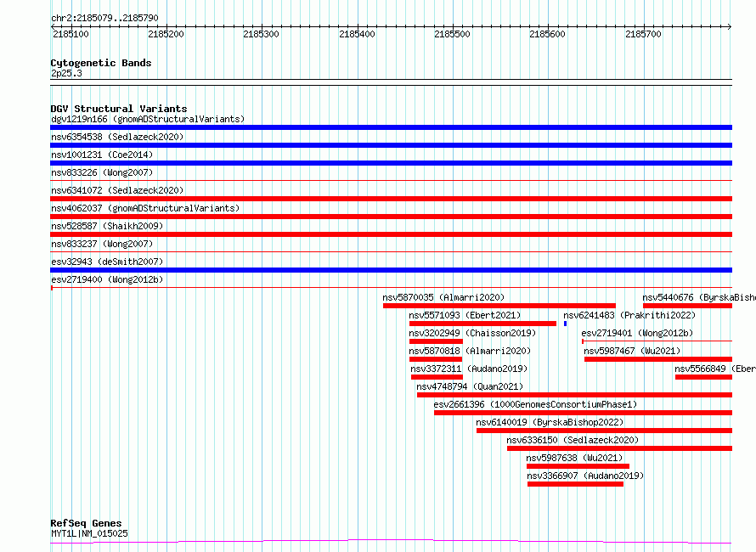The height and width of the screenshot is (552, 756).
Task: Click red bar under nsv5571093 (Ebert2021)
Action: (x=482, y=324)
